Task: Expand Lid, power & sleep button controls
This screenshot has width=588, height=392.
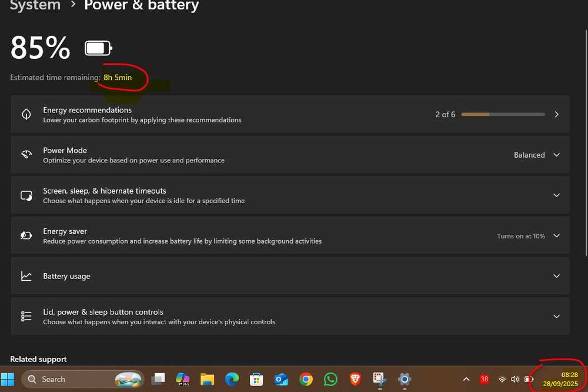Action: pos(556,317)
